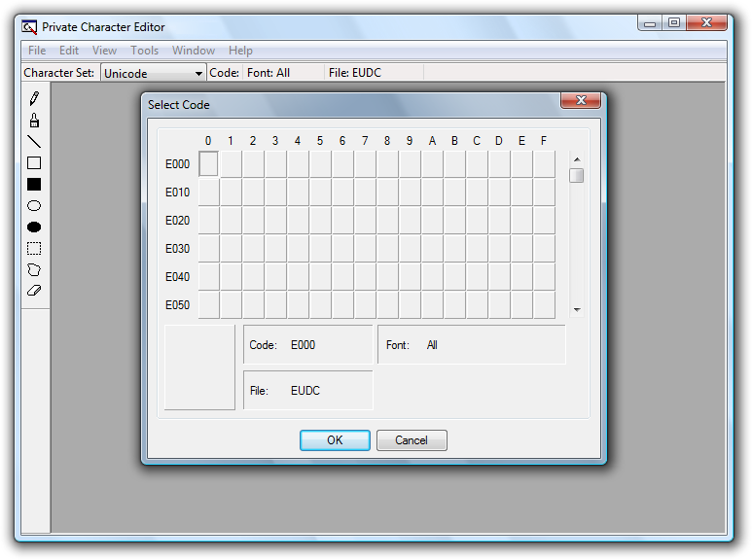Select code cell E000 column 0
This screenshot has height=560, width=752.
coord(208,164)
